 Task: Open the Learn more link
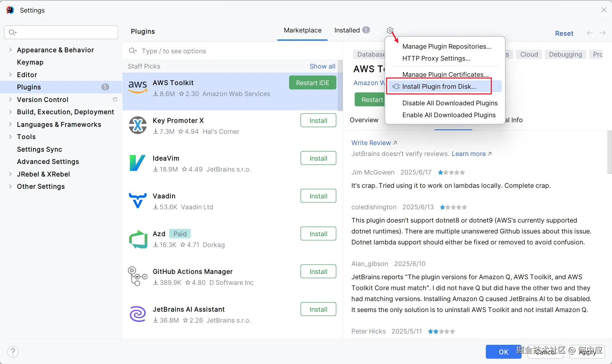472,154
